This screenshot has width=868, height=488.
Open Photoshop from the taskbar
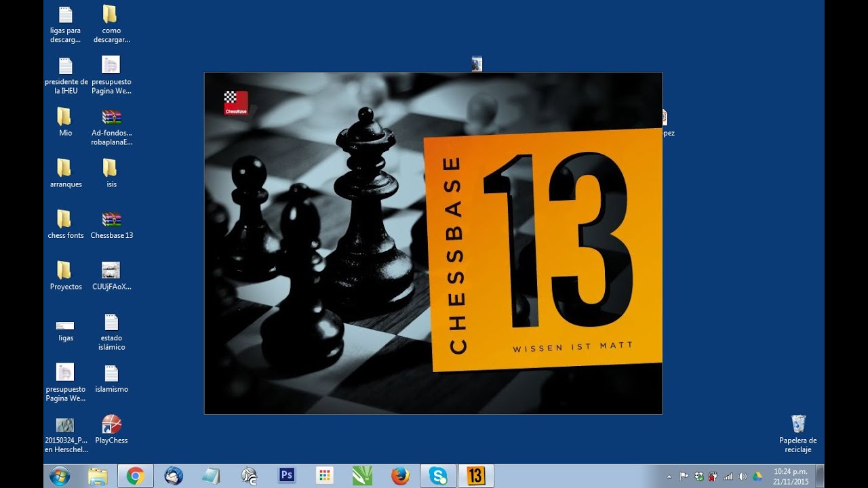pyautogui.click(x=287, y=476)
